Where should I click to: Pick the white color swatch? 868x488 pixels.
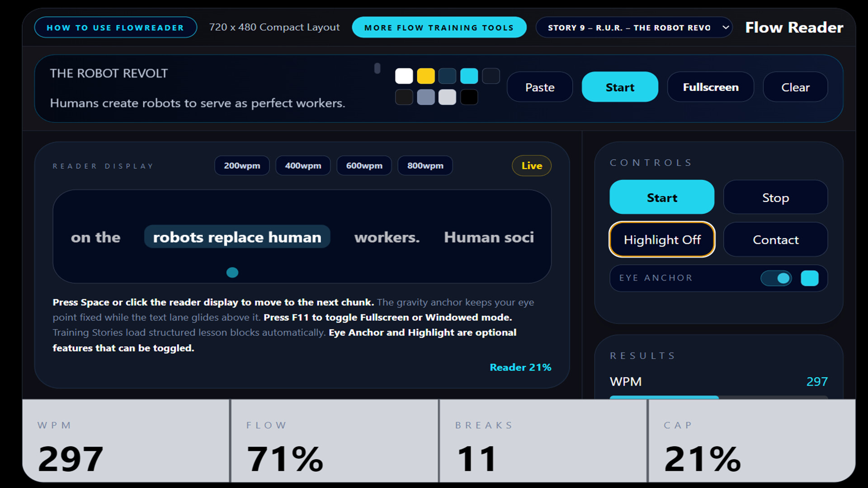coord(404,76)
